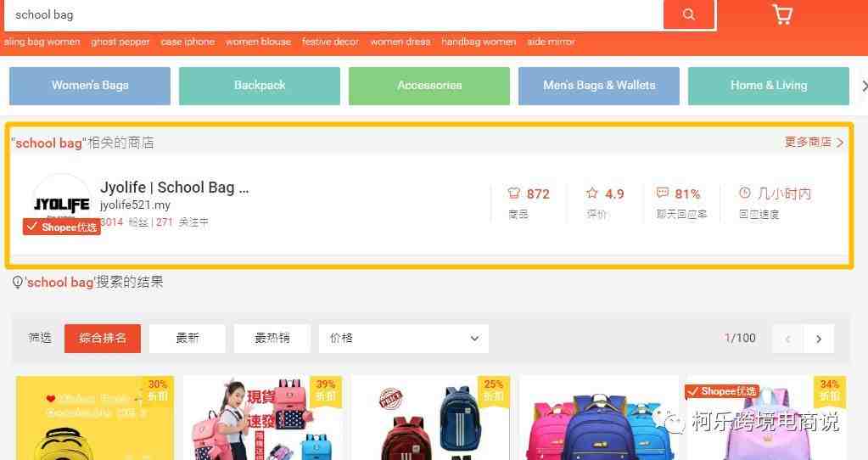This screenshot has height=460, width=868.
Task: Click the 4.9 star rating icon
Action: tap(591, 194)
